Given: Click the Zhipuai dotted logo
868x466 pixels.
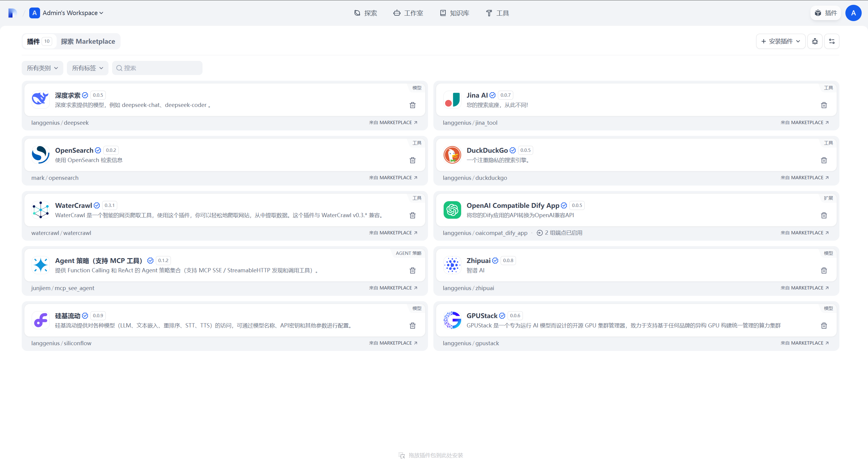Looking at the screenshot, I should pos(452,265).
